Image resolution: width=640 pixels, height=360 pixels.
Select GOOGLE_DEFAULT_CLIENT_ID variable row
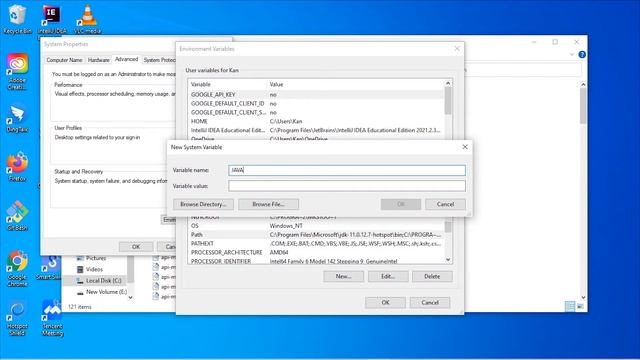coord(316,104)
